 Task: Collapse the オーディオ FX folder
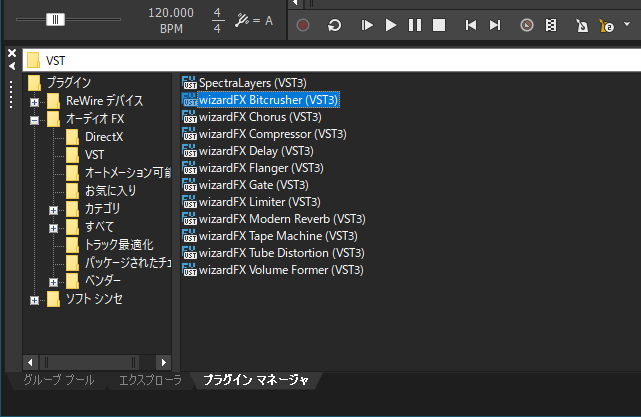35,120
